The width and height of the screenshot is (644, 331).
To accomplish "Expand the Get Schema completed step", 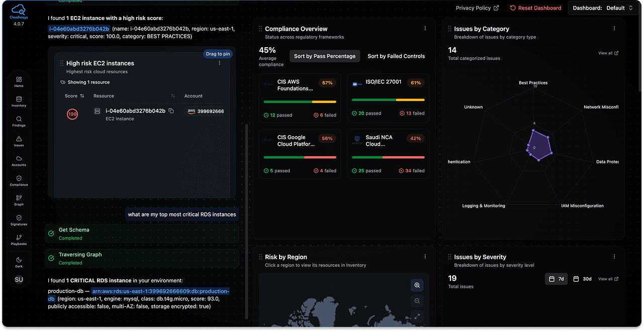I will (x=142, y=234).
